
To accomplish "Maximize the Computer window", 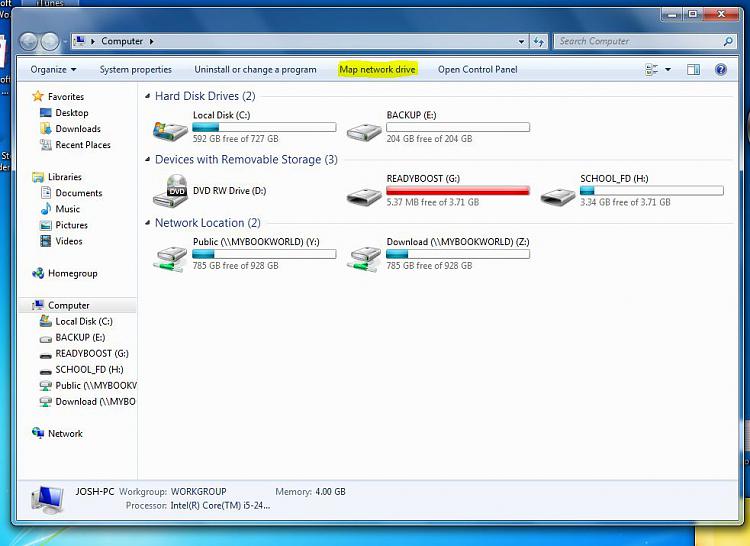I will coord(692,14).
